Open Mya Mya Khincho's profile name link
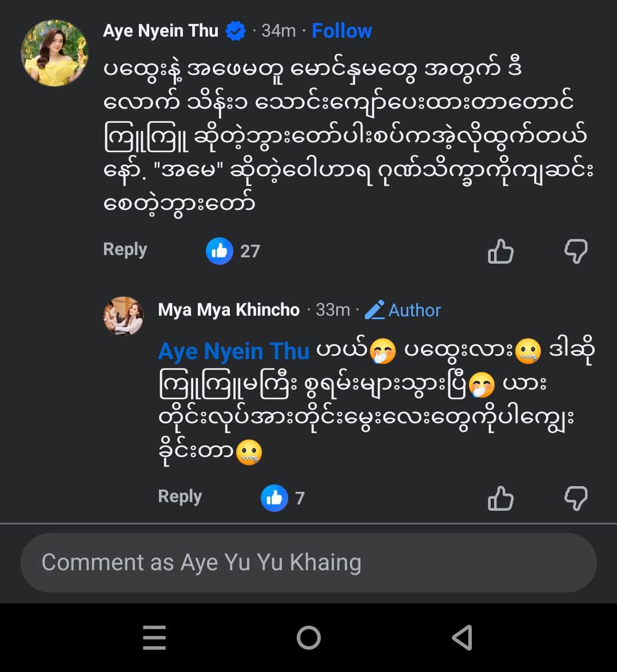This screenshot has width=617, height=672. [229, 310]
